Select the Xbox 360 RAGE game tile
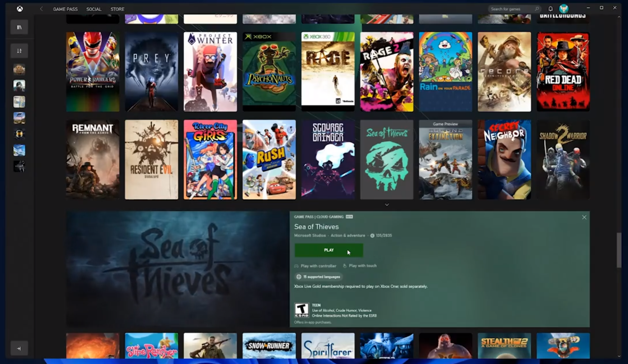This screenshot has width=628, height=364. point(328,72)
